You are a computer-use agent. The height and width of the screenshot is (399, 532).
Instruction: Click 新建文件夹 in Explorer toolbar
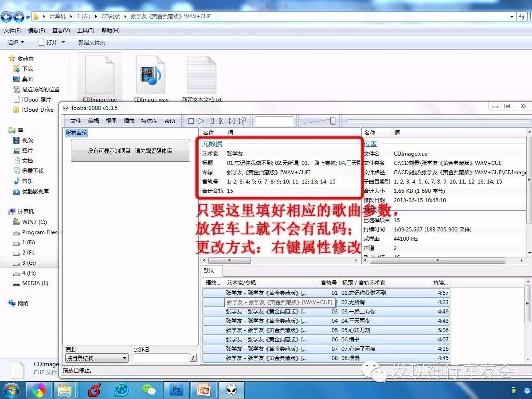pyautogui.click(x=92, y=43)
